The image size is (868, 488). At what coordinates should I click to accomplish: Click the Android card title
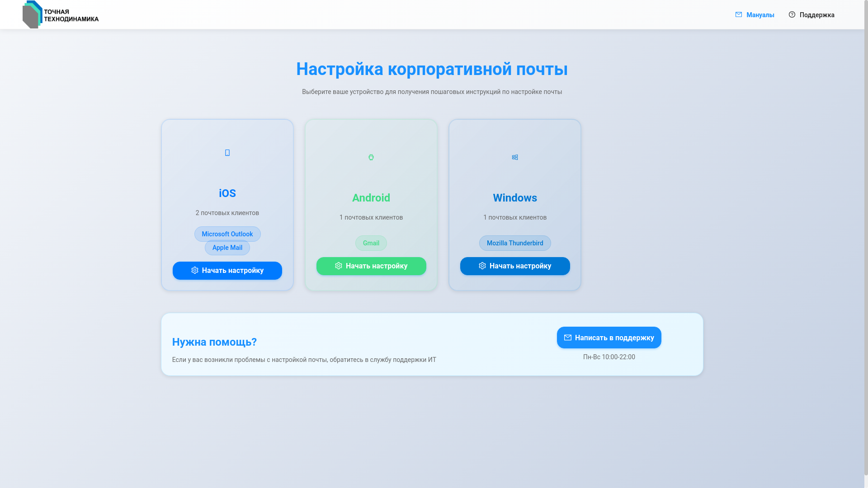[x=371, y=198]
